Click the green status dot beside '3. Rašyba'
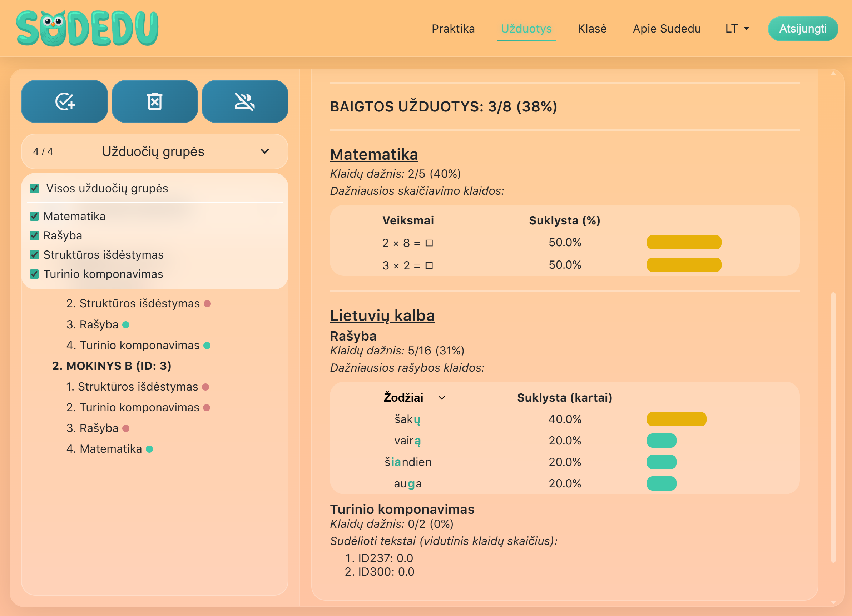Screen dimensions: 852x616 point(125,324)
